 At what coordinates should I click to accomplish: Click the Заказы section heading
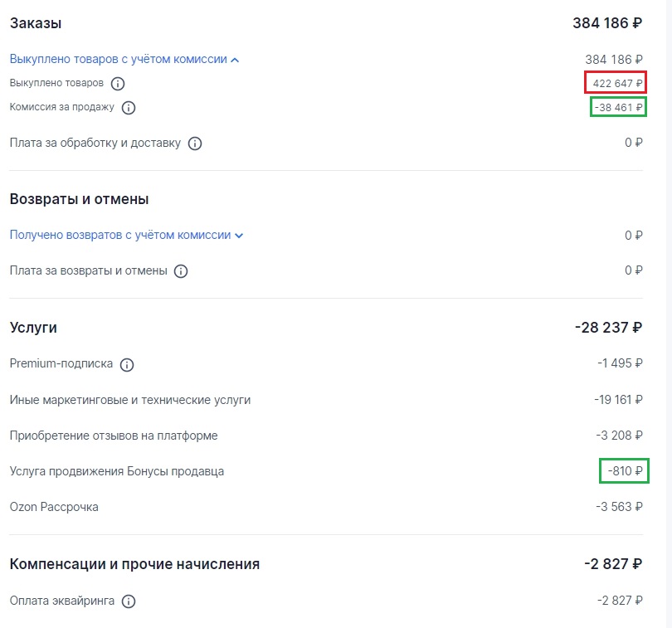[36, 23]
